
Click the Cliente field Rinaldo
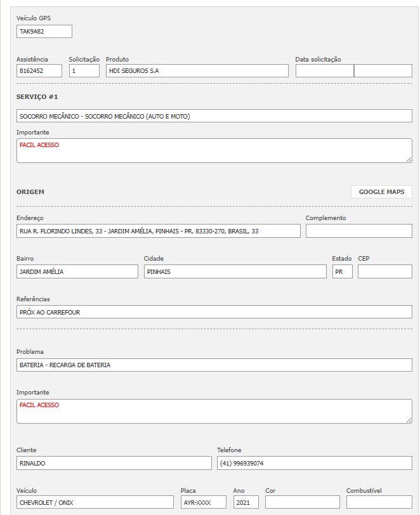pos(114,463)
